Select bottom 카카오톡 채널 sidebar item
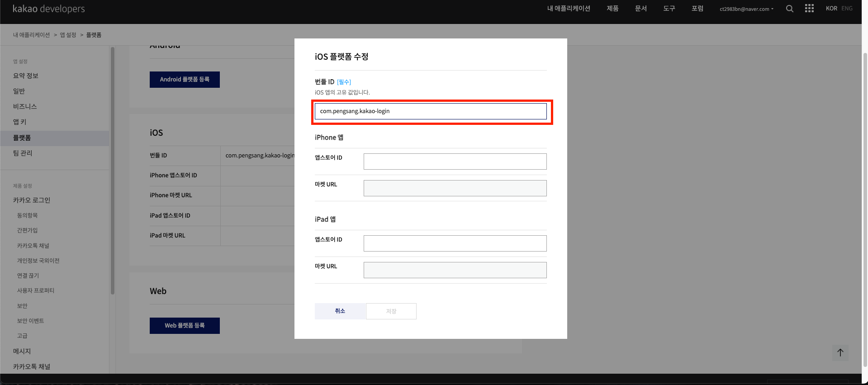This screenshot has height=385, width=868. [x=32, y=366]
